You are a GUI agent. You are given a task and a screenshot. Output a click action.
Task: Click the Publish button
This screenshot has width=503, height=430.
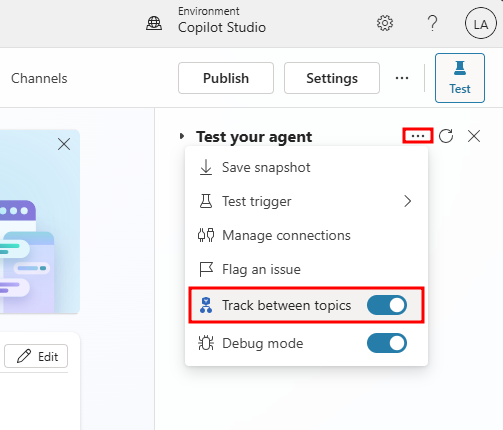coord(226,78)
